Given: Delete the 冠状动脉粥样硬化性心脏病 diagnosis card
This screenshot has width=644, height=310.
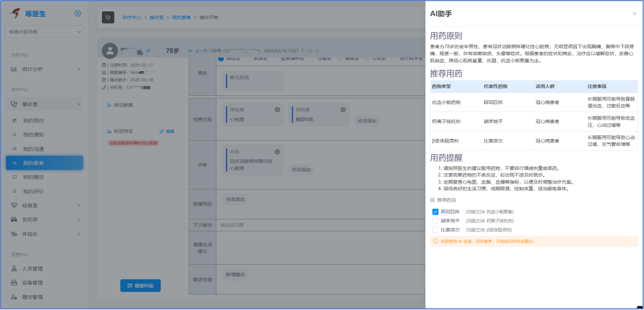Looking at the screenshot, I should click(277, 151).
